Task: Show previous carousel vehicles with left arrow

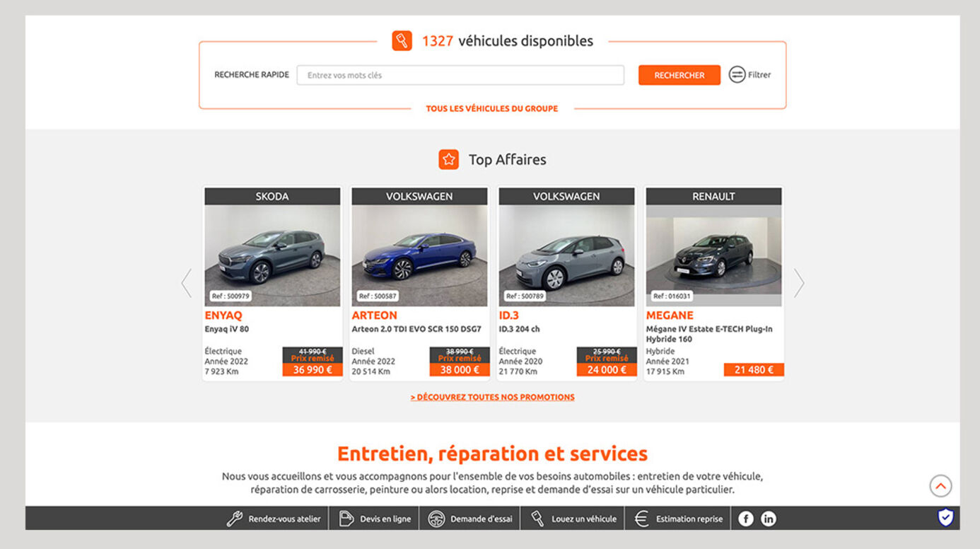Action: [x=187, y=283]
